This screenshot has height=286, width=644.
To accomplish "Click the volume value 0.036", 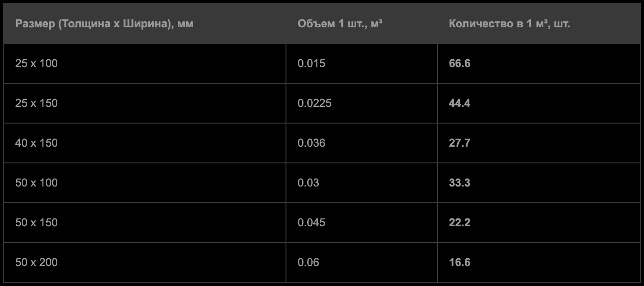I will (x=311, y=143).
